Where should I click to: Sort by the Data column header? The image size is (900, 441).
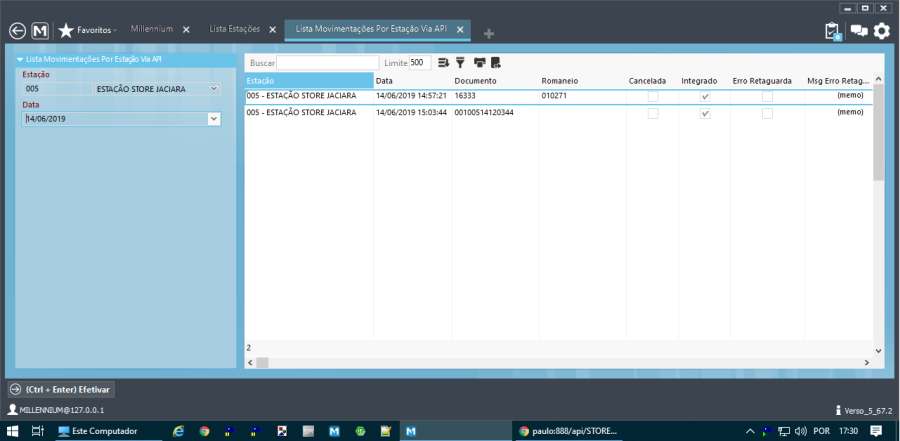point(413,81)
